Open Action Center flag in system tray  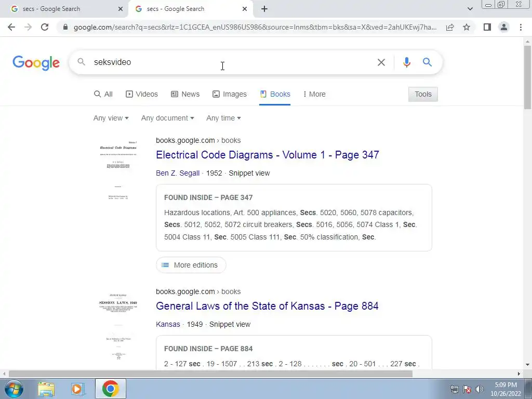click(467, 389)
